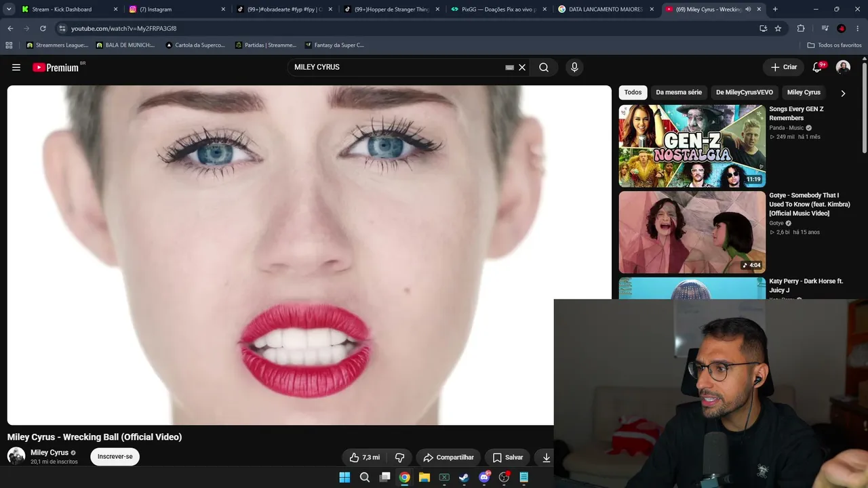
Task: Show more filter chips with right chevron
Action: [x=843, y=93]
